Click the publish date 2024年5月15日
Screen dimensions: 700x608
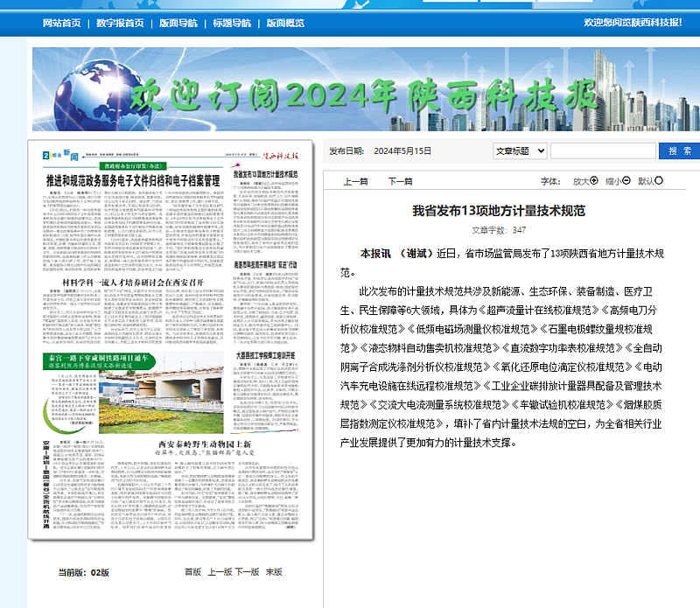click(x=402, y=150)
